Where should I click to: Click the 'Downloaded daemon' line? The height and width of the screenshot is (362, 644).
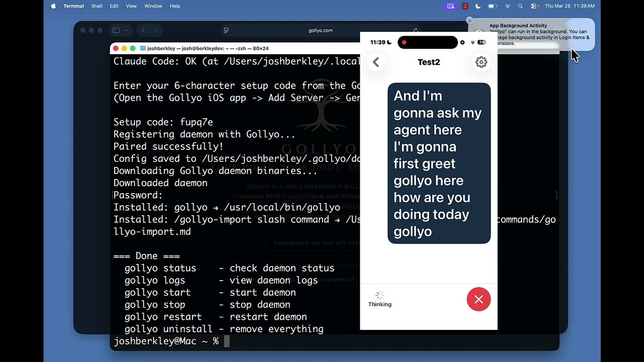click(x=160, y=183)
